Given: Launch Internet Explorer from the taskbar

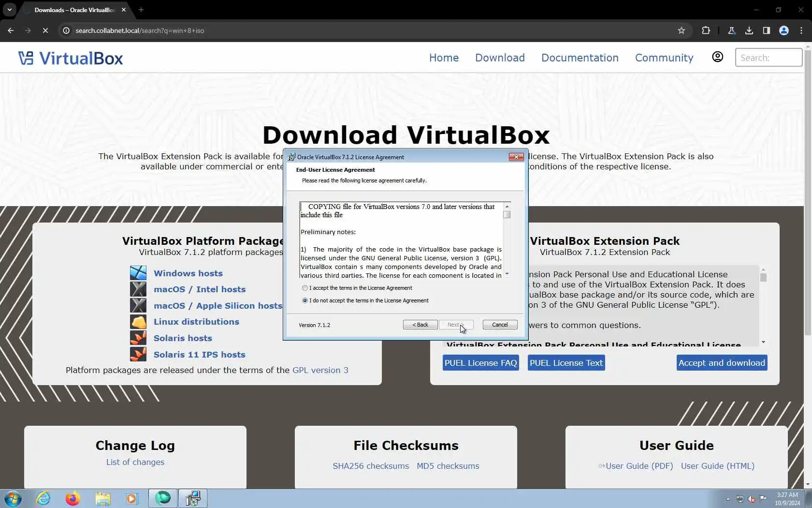Looking at the screenshot, I should (x=43, y=498).
